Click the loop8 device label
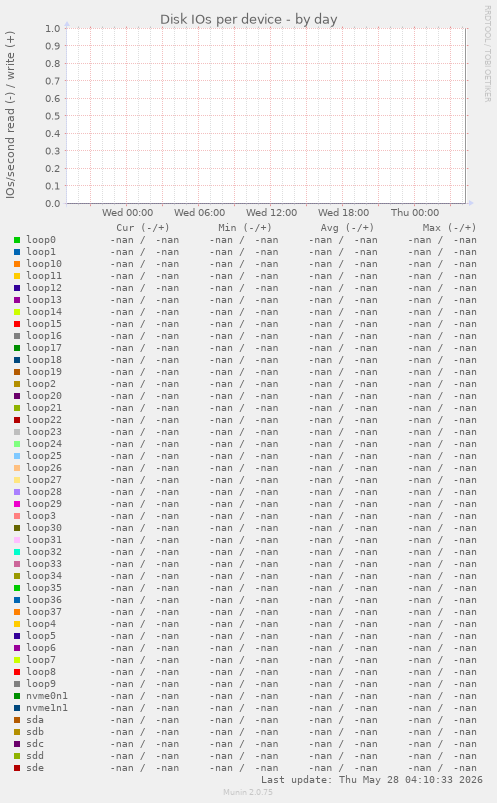The image size is (497, 803). pyautogui.click(x=41, y=672)
